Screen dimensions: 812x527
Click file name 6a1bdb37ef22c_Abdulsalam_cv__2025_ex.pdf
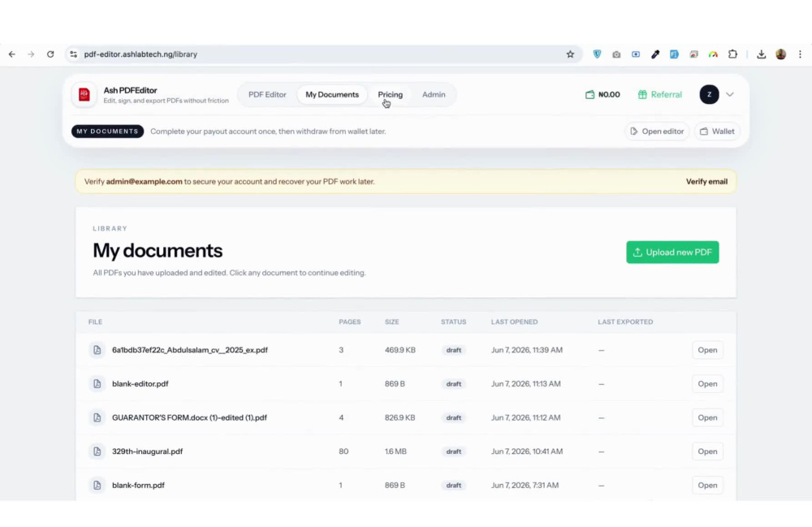[189, 350]
